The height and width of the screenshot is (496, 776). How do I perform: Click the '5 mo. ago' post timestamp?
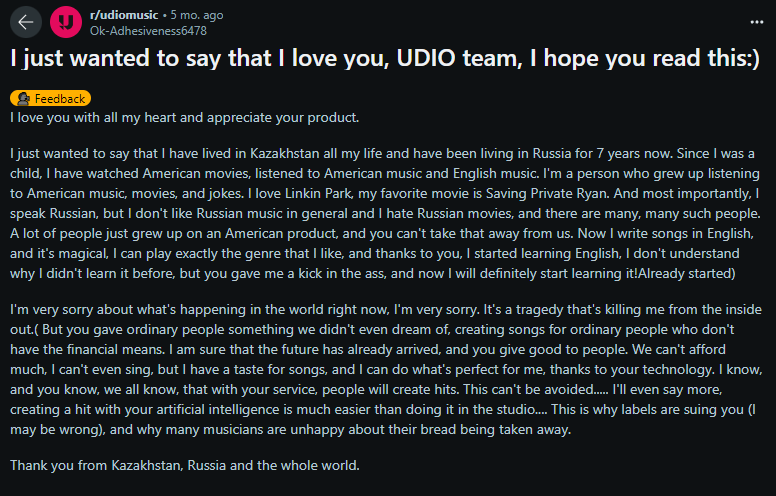197,15
